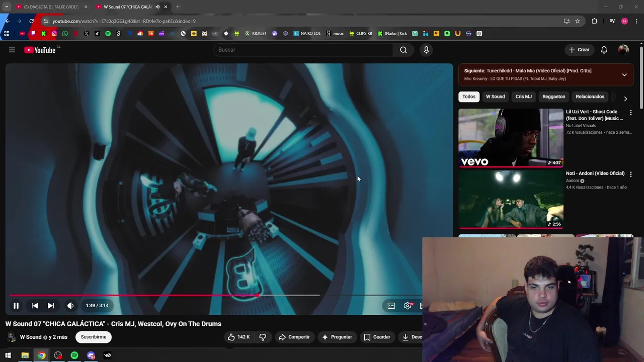
Task: Open options for the Ghost Code video
Action: click(x=631, y=113)
